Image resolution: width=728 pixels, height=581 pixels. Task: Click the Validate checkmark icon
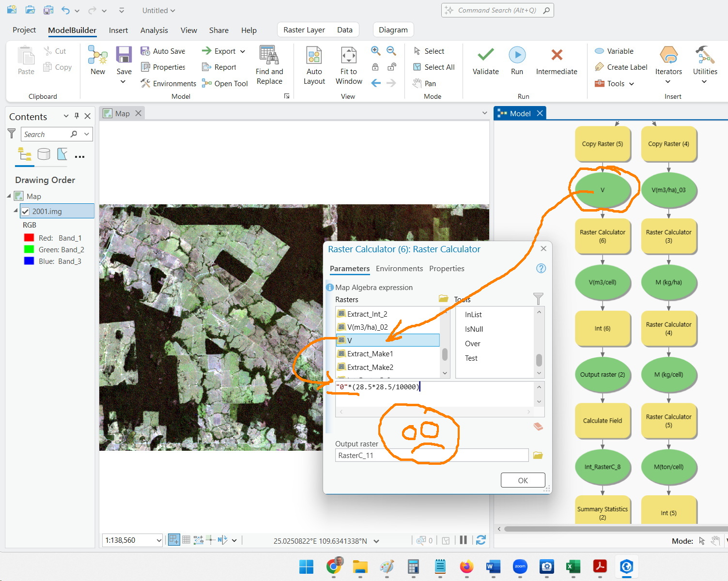(x=485, y=54)
